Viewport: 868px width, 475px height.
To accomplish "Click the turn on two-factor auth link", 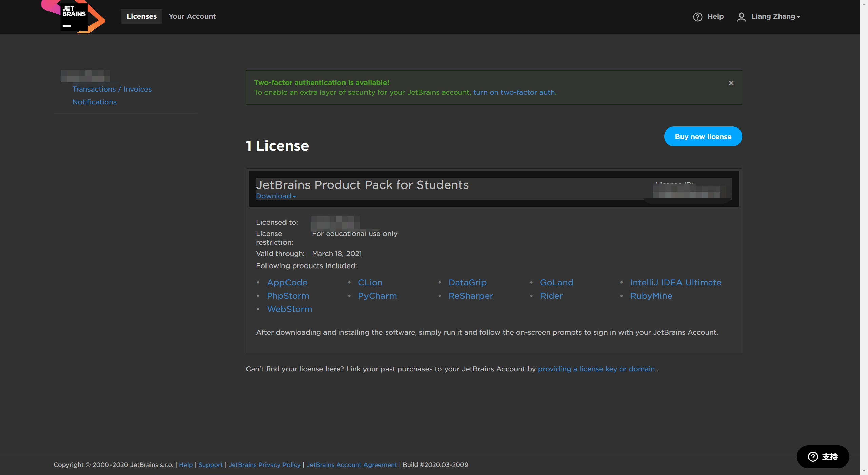I will (x=514, y=92).
